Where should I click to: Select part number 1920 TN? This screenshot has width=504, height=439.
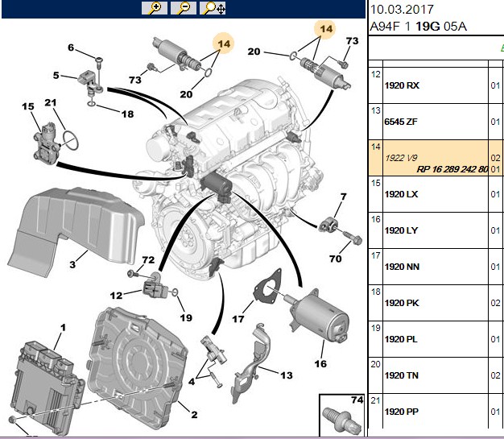(402, 375)
